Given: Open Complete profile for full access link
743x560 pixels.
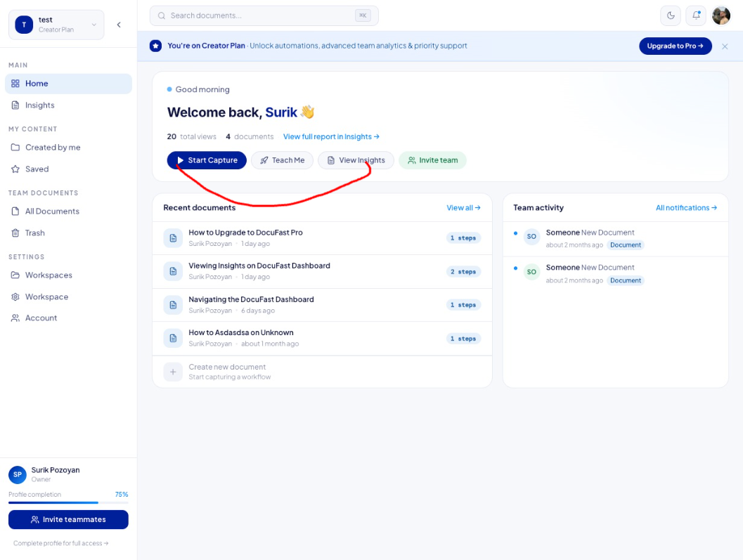Looking at the screenshot, I should (60, 543).
